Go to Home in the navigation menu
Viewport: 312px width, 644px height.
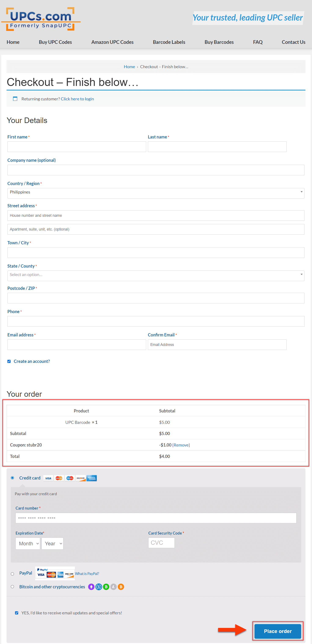[13, 42]
